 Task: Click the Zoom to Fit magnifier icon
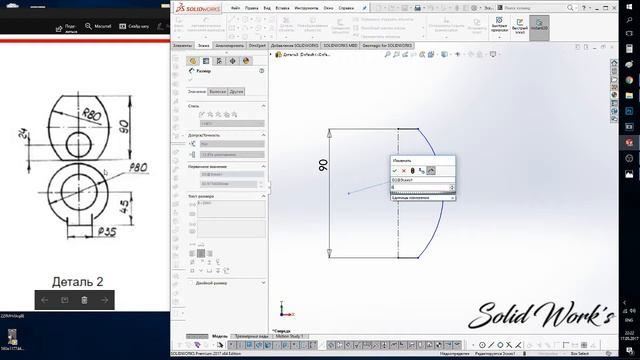coord(387,54)
